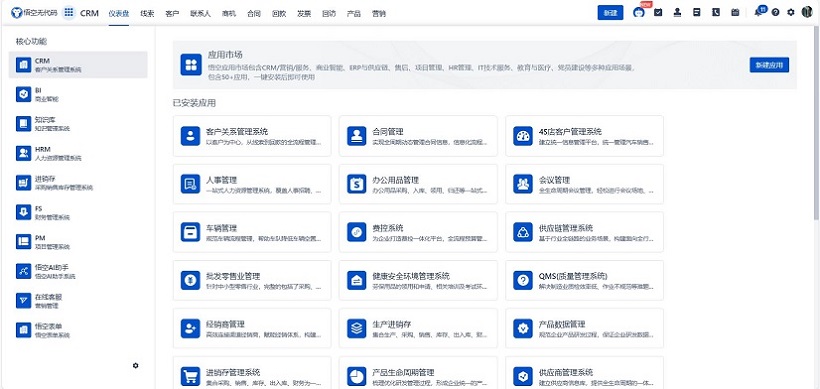Open HRM 人力资源管理系统 in sidebar
The height and width of the screenshot is (389, 820).
[78, 153]
